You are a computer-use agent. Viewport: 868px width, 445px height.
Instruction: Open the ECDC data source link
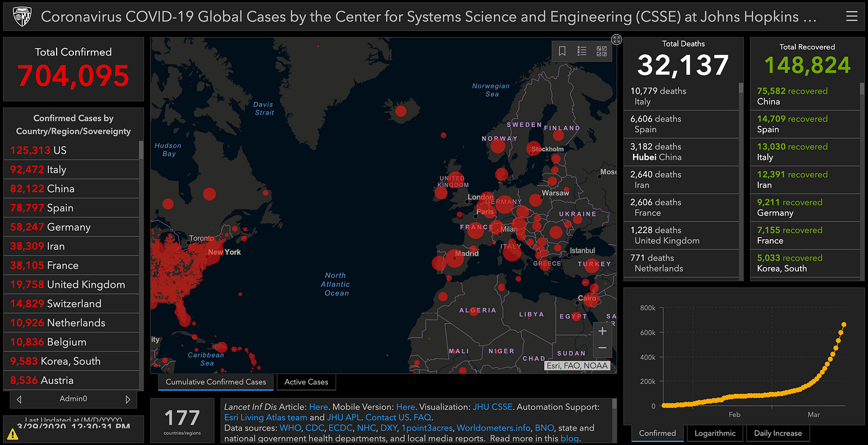pyautogui.click(x=340, y=428)
